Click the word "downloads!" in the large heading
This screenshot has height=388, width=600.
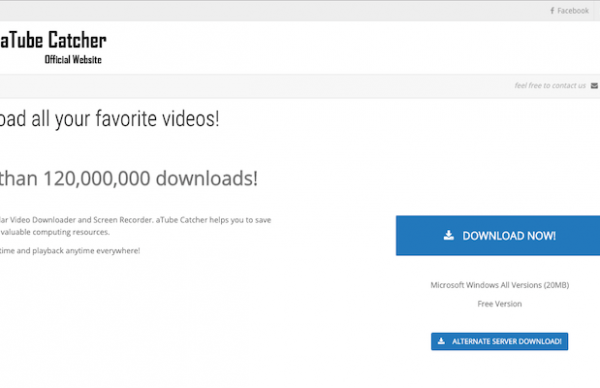coord(207,178)
